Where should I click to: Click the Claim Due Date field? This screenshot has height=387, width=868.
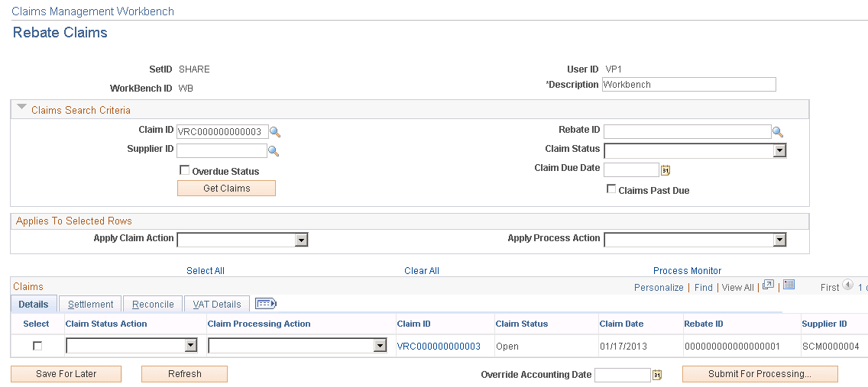coord(632,169)
